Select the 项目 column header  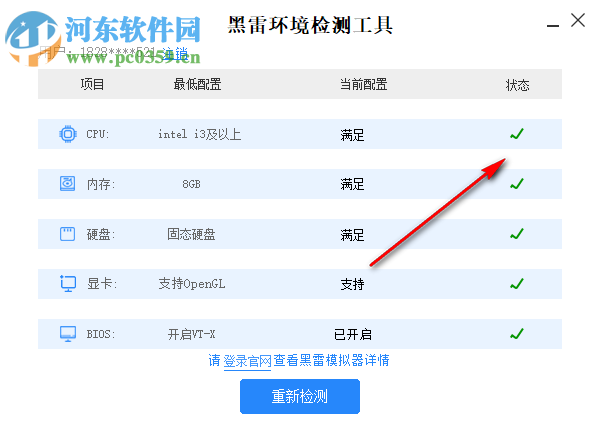(x=92, y=84)
